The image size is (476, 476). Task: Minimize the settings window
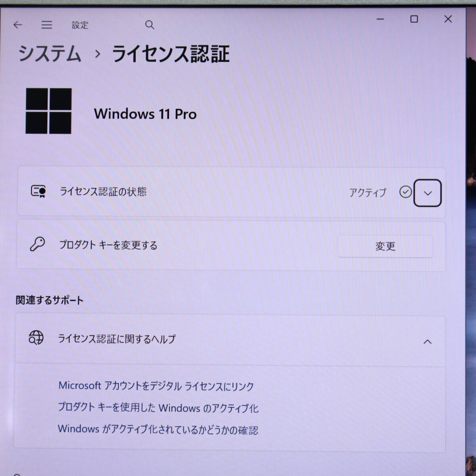coord(380,19)
